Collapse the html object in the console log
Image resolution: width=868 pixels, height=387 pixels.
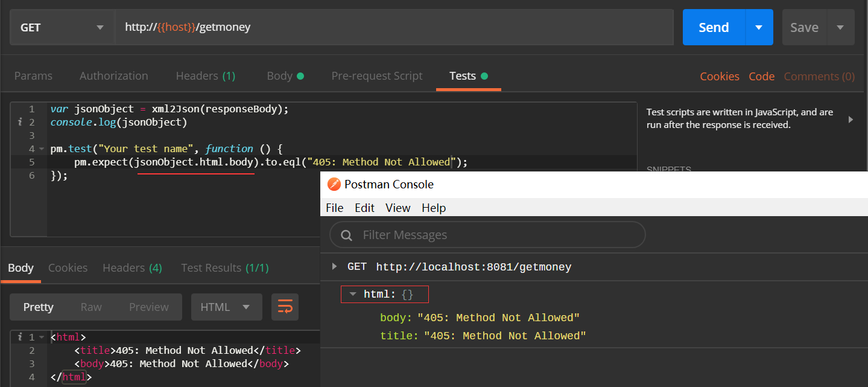pos(352,294)
